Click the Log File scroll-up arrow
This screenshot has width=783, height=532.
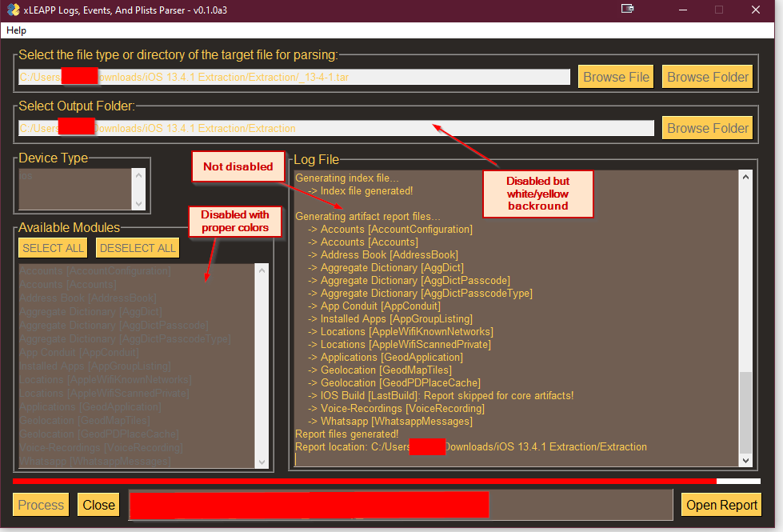click(x=745, y=177)
